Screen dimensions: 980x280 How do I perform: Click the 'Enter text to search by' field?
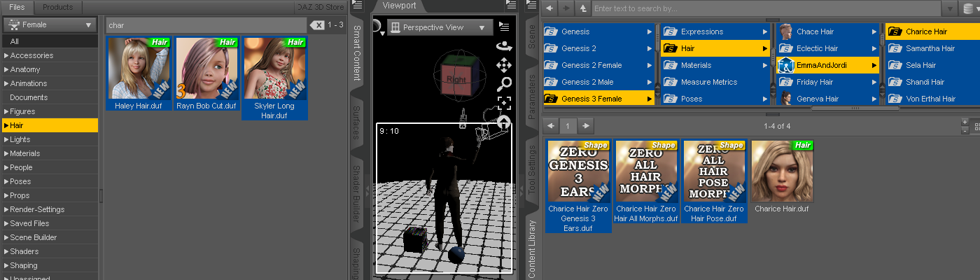766,8
